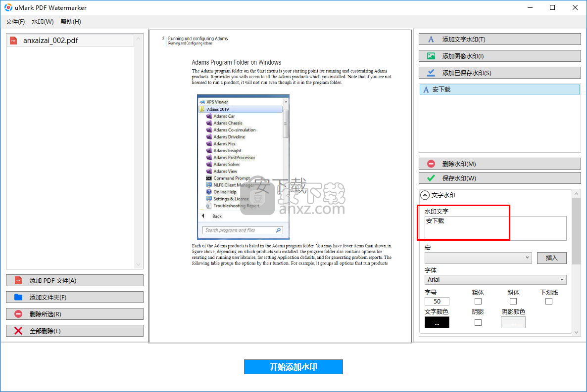This screenshot has width=587, height=392.
Task: Open the 水印(W) menu
Action: (x=43, y=22)
